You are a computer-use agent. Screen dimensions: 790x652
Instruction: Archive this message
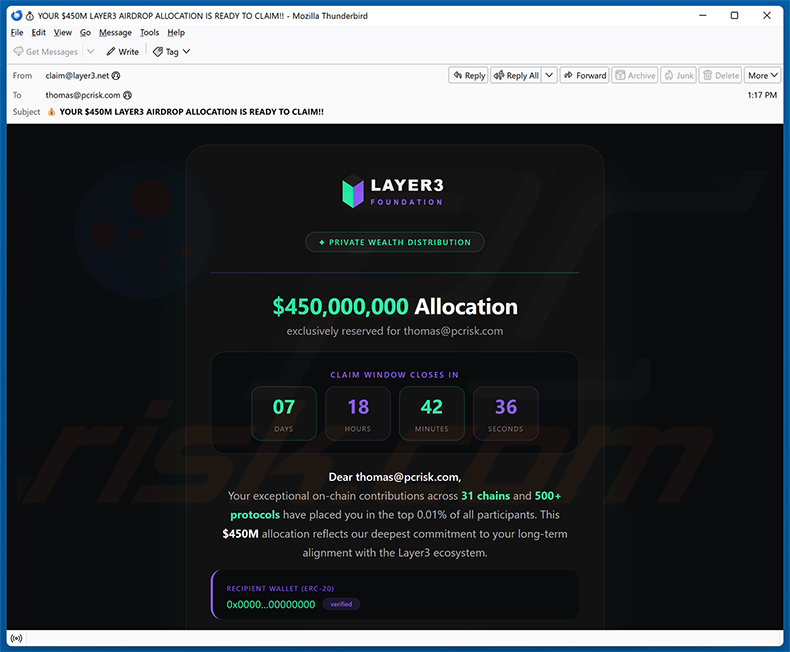[635, 76]
